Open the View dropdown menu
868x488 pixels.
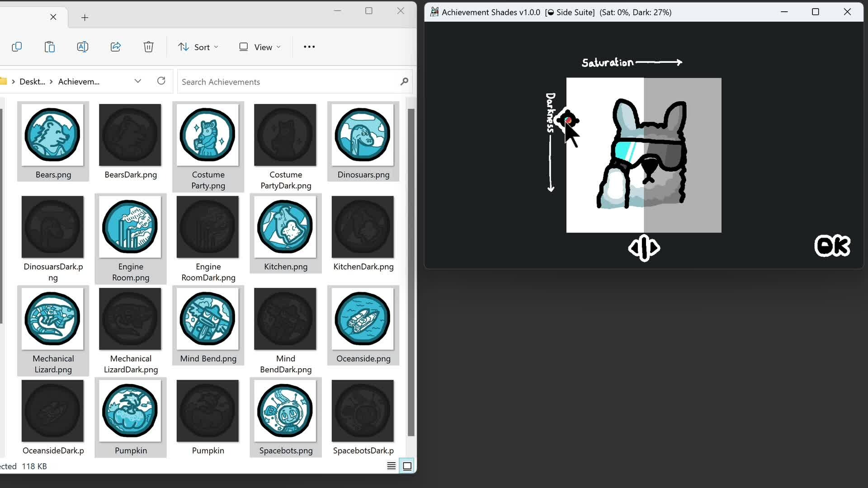click(x=260, y=47)
